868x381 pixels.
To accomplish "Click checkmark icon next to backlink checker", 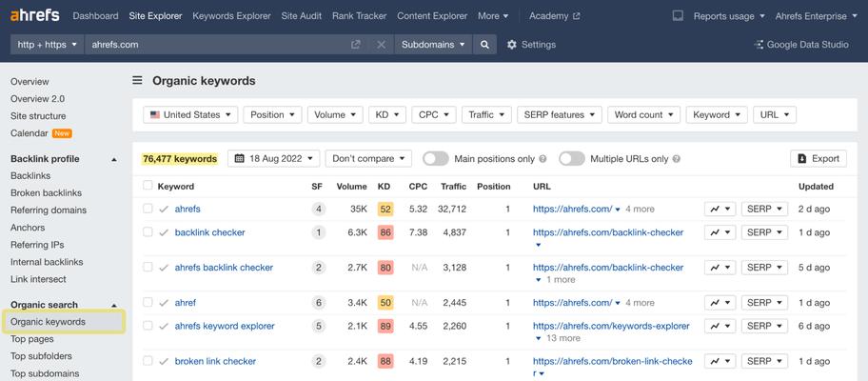I will (164, 232).
